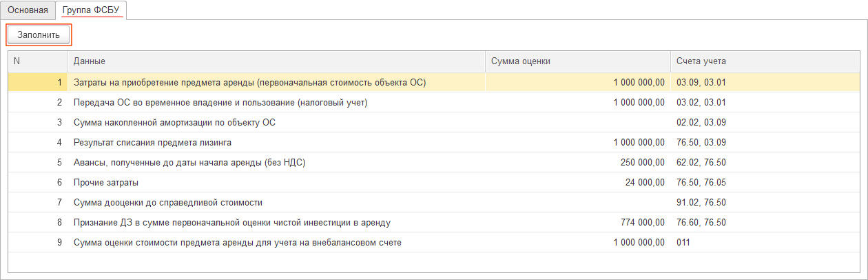Select row Сумма дооценки до справедливой стоимости
Viewport: 868px width, 280px height.
tap(168, 203)
